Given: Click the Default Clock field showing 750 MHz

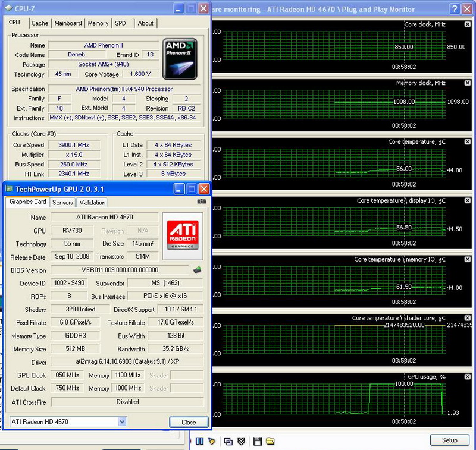Looking at the screenshot, I should 67,388.
